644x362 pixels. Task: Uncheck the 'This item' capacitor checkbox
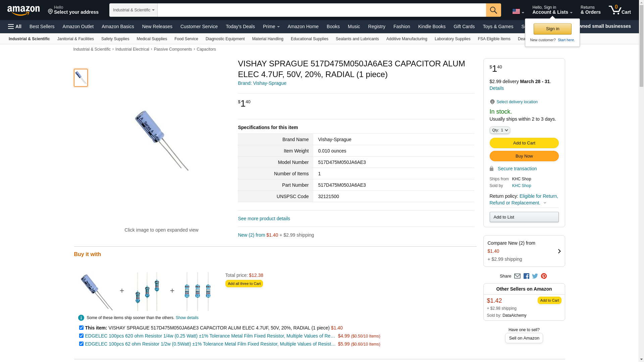pos(81,328)
